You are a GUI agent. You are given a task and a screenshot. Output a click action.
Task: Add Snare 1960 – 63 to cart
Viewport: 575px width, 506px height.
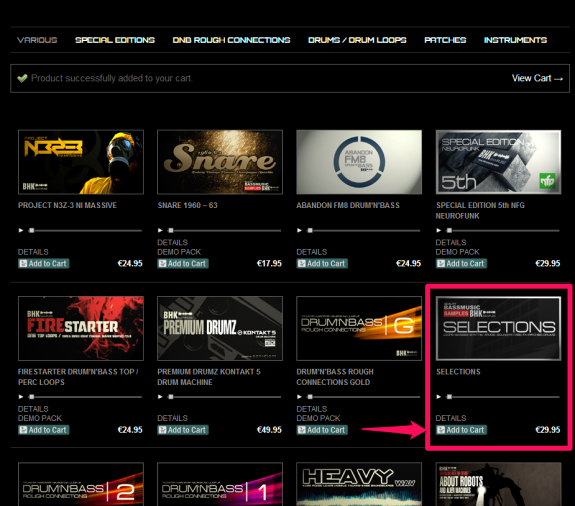coord(183,264)
